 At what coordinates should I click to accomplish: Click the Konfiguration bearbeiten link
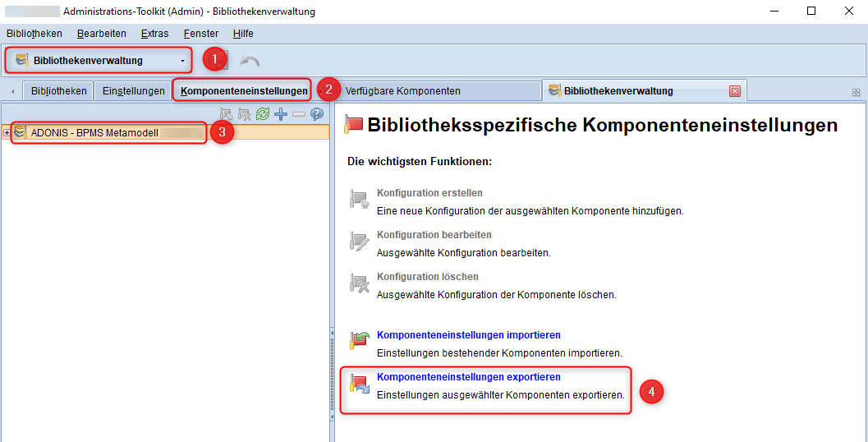click(434, 235)
